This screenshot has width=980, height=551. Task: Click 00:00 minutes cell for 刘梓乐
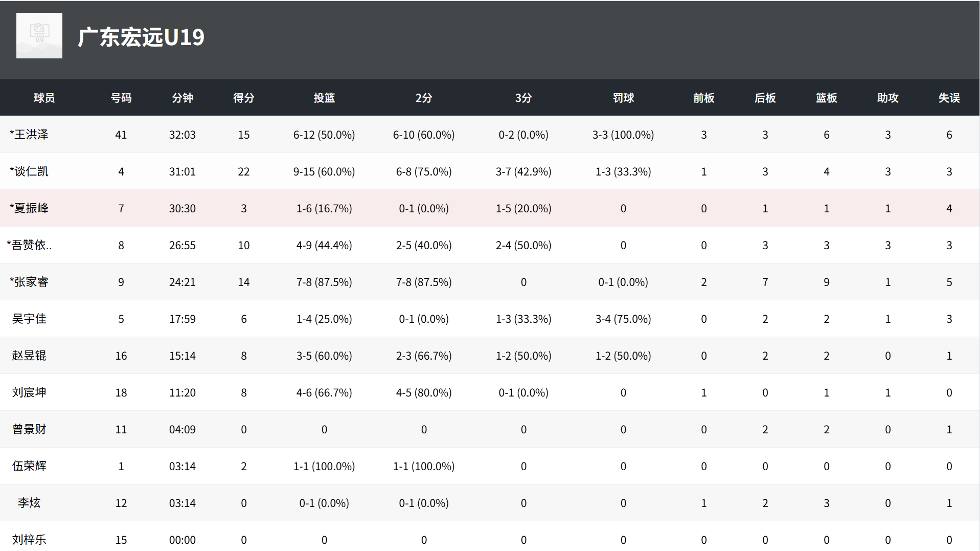click(183, 540)
